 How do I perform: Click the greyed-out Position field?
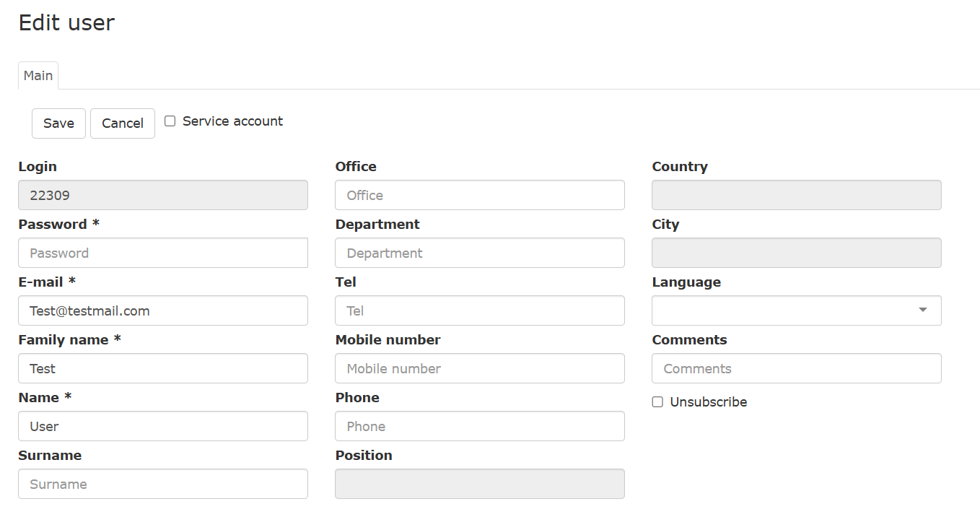[479, 484]
